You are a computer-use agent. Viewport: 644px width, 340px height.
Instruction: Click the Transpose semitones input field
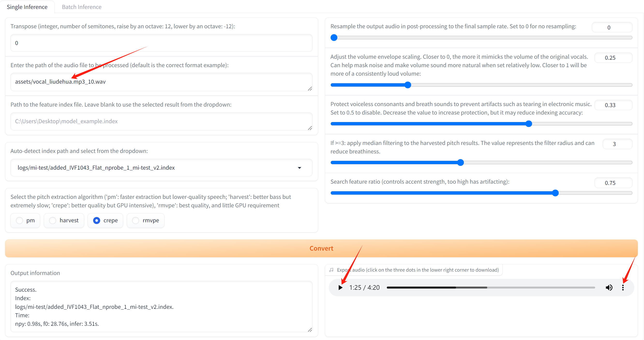(x=161, y=43)
